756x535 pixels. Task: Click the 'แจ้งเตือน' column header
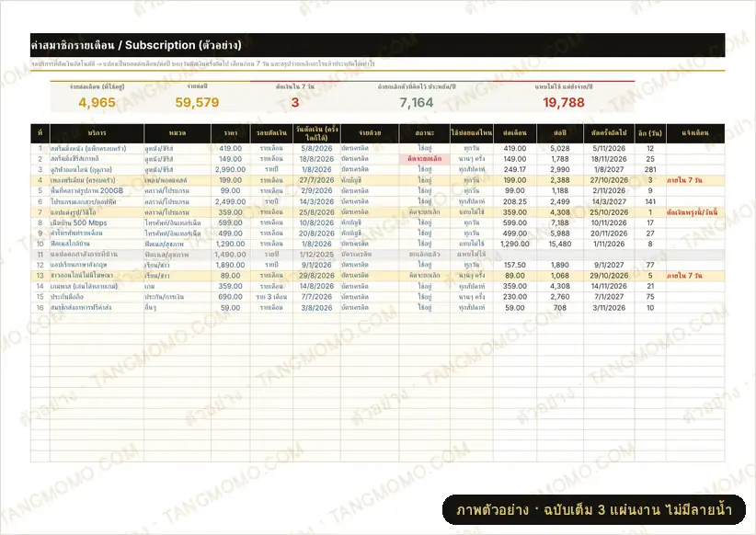click(695, 133)
